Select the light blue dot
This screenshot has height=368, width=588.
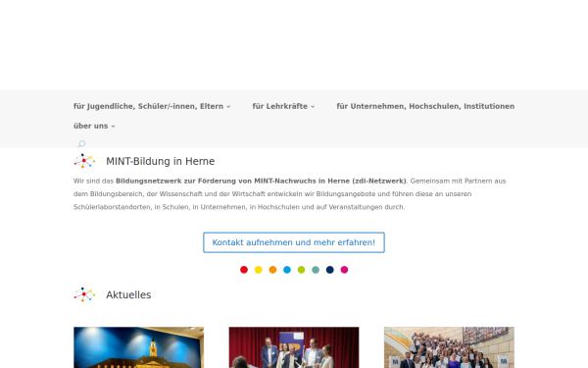click(x=287, y=270)
